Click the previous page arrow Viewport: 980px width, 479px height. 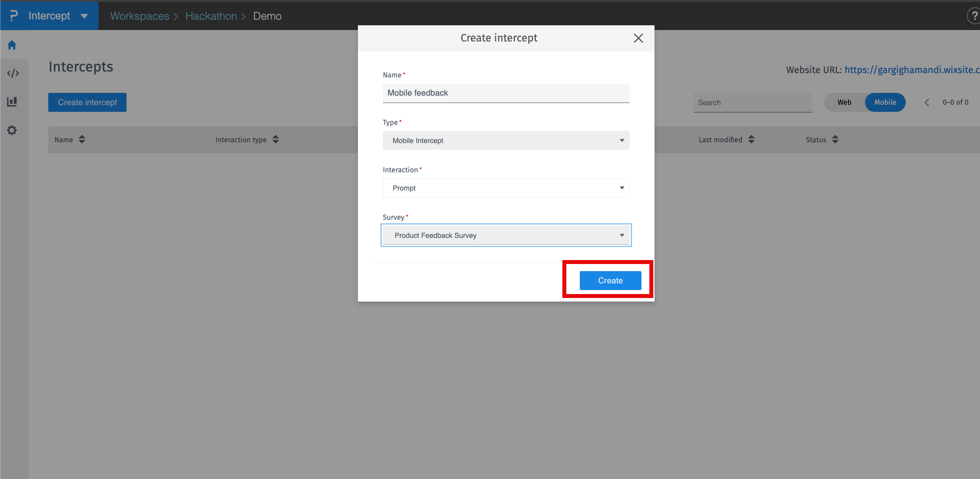click(x=927, y=102)
